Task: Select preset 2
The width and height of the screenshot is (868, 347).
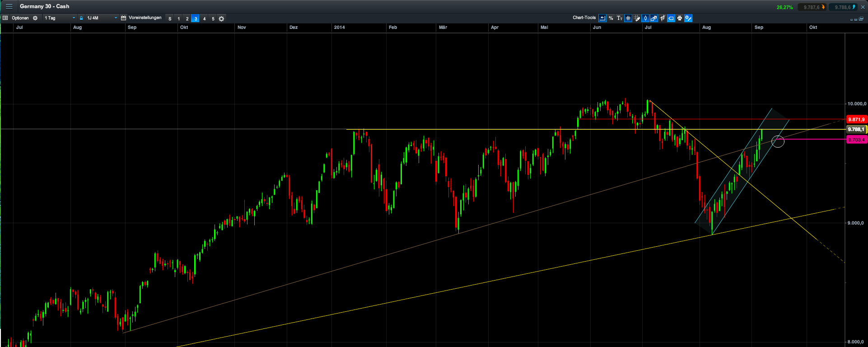Action: click(x=187, y=19)
